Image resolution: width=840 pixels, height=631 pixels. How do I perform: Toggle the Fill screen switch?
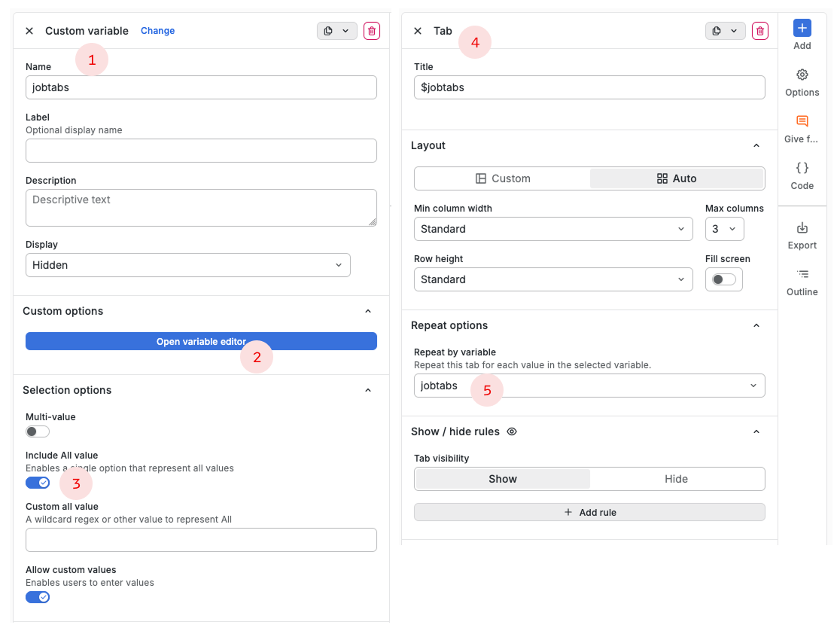724,279
